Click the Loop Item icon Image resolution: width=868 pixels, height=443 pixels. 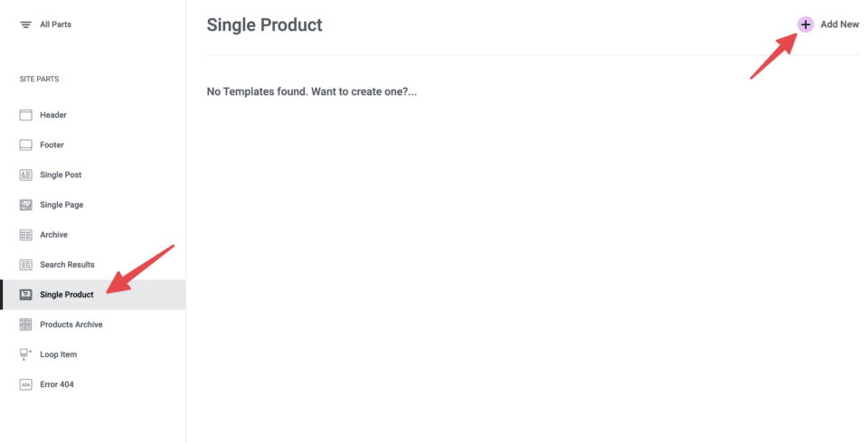tap(25, 354)
